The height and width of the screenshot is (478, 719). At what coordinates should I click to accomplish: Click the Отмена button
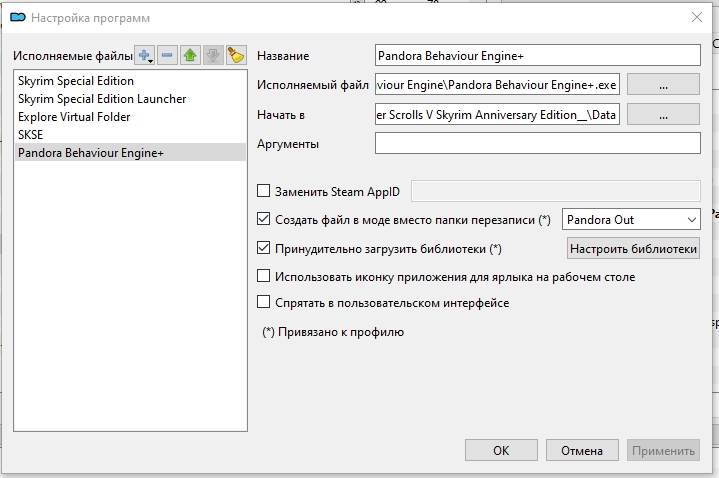[582, 450]
